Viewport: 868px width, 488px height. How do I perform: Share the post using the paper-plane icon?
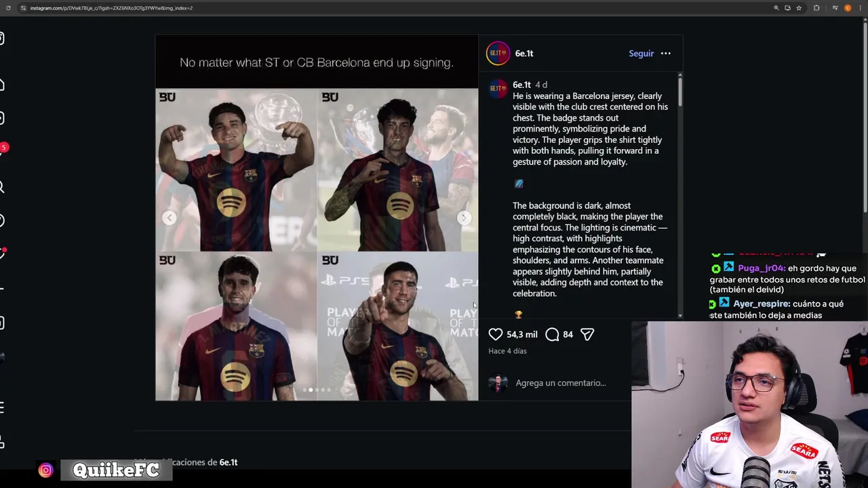click(587, 334)
